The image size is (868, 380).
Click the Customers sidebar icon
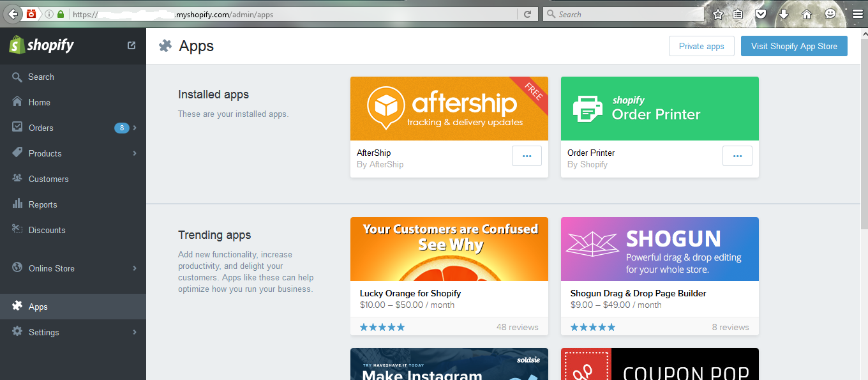[17, 178]
